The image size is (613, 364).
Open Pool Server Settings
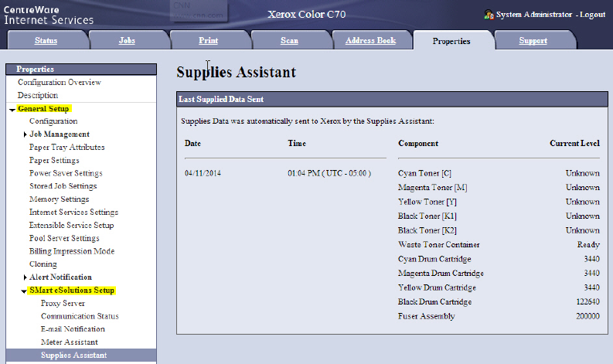64,238
